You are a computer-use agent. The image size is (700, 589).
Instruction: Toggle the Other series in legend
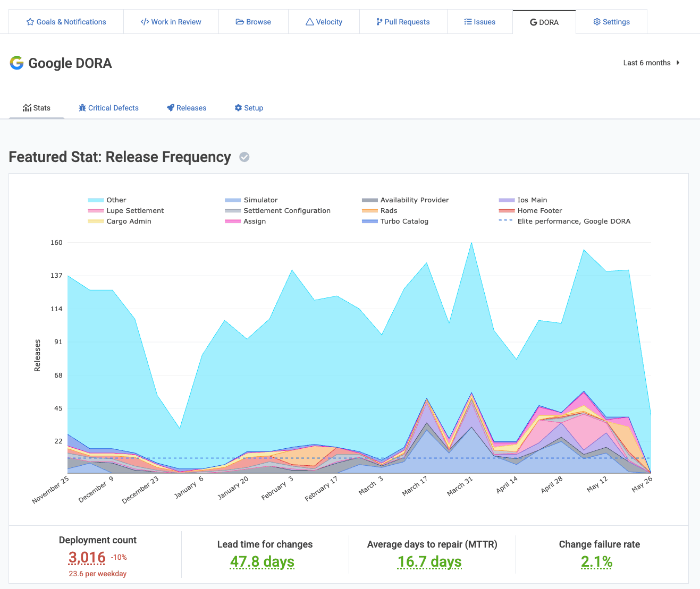(x=116, y=200)
